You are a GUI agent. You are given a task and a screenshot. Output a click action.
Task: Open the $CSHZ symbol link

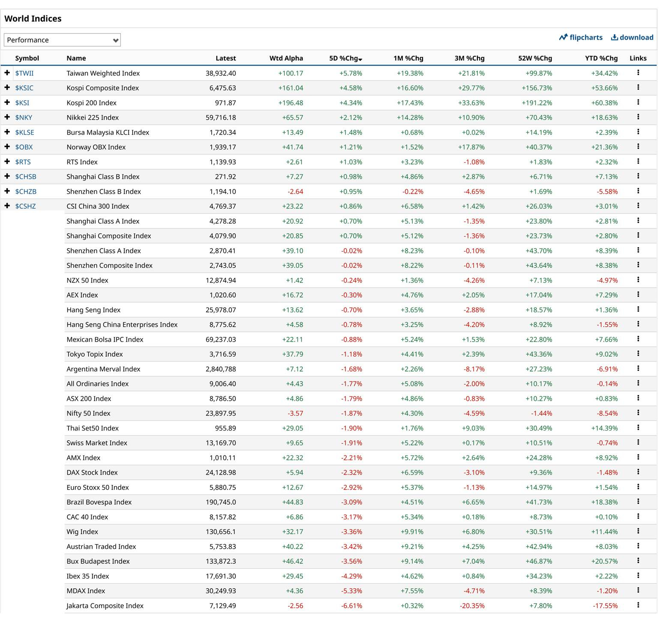pos(25,206)
